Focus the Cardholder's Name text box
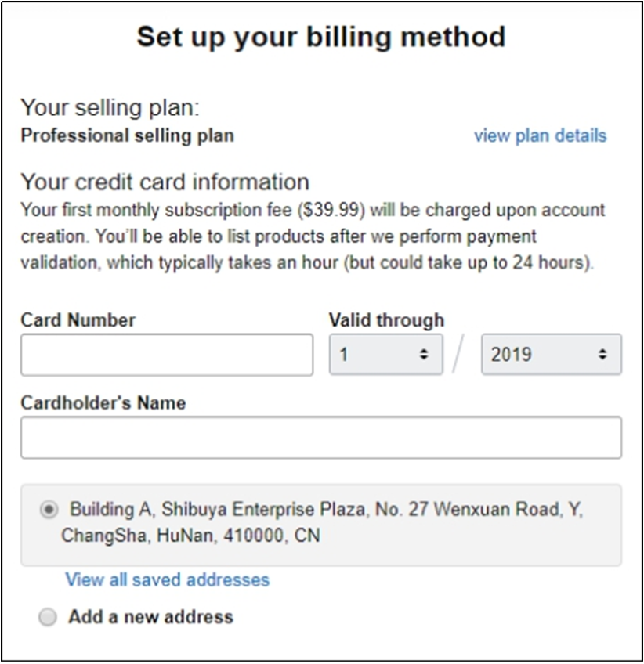 320,437
